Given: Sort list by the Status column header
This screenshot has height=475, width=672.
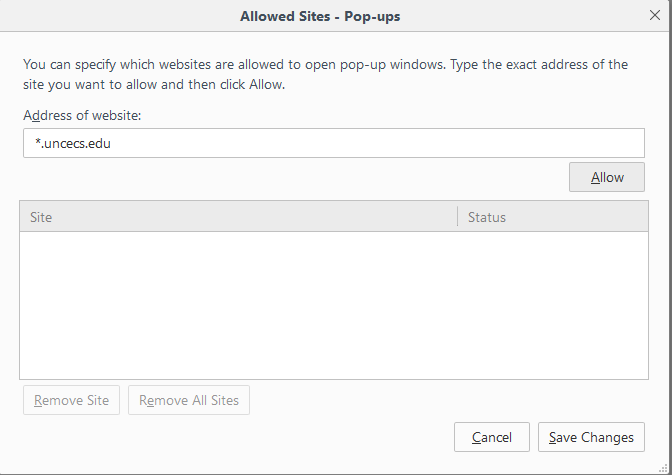Looking at the screenshot, I should pyautogui.click(x=553, y=217).
